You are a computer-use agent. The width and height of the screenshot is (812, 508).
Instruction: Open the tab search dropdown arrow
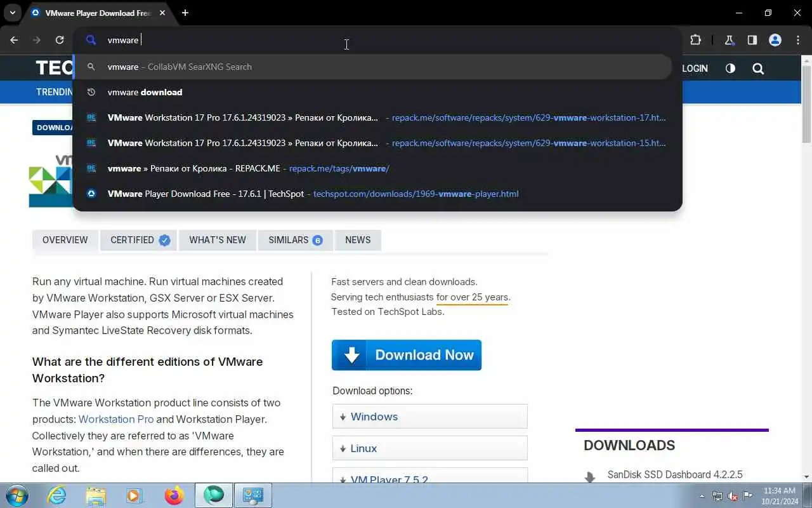pos(12,13)
